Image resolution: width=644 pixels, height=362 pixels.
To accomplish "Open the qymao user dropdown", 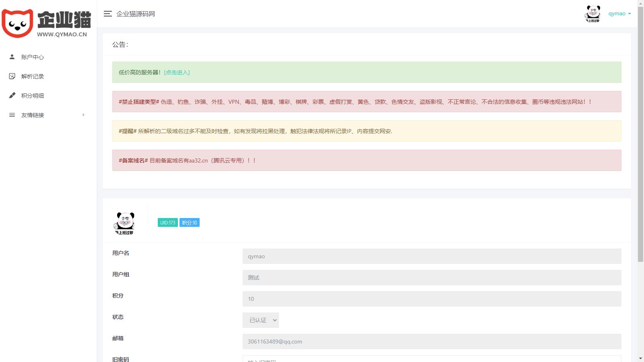I will [619, 14].
